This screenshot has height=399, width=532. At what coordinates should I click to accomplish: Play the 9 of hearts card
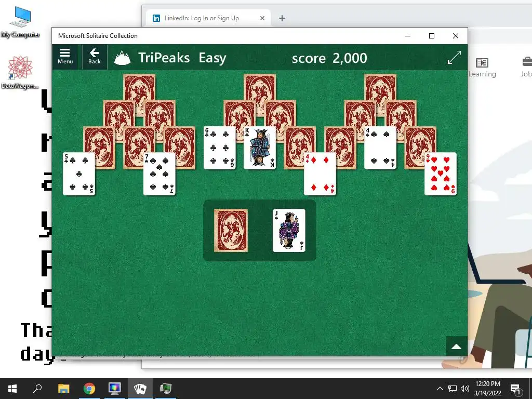pos(441,174)
